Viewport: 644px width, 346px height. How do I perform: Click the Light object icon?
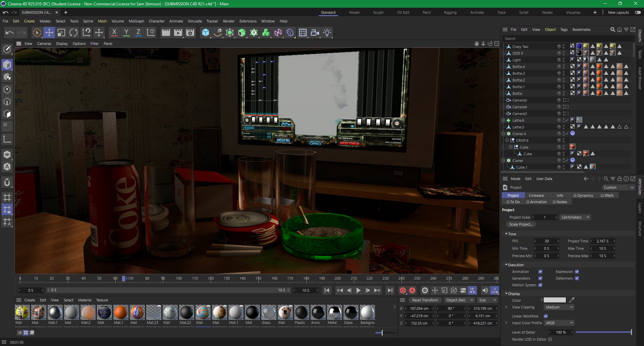tap(327, 33)
